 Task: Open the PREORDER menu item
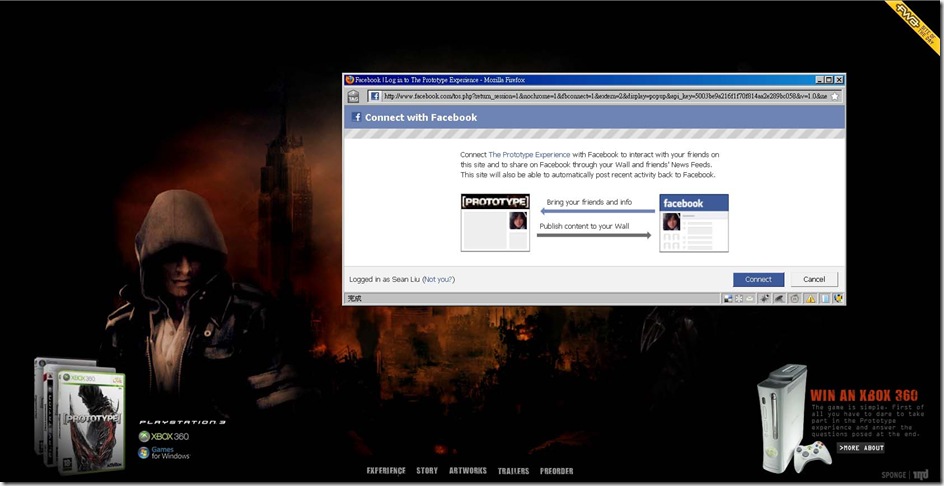(556, 470)
